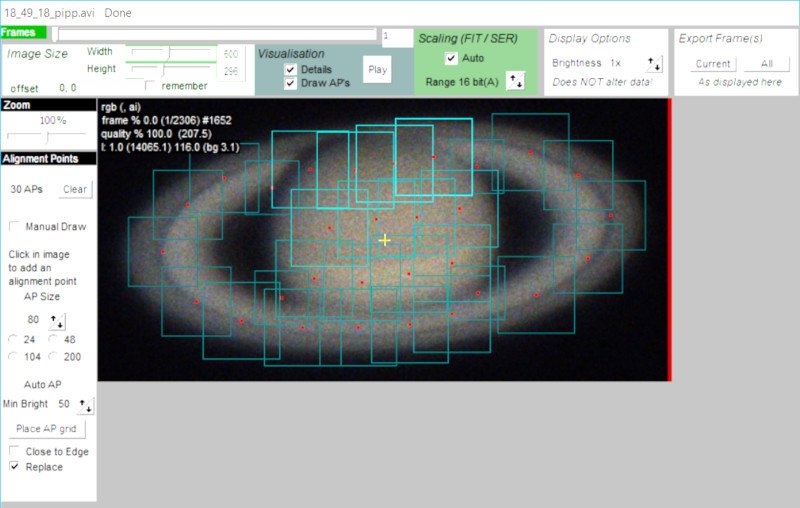Uncheck the Details visualisation checkbox
The height and width of the screenshot is (508, 800).
(290, 69)
